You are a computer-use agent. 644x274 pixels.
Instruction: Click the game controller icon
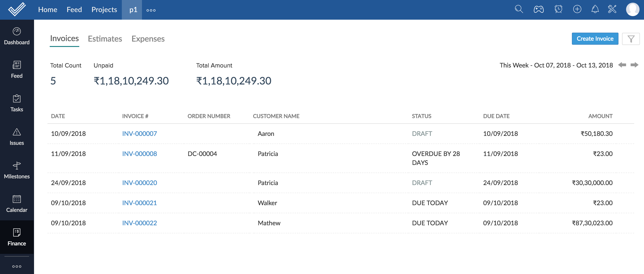click(x=539, y=9)
